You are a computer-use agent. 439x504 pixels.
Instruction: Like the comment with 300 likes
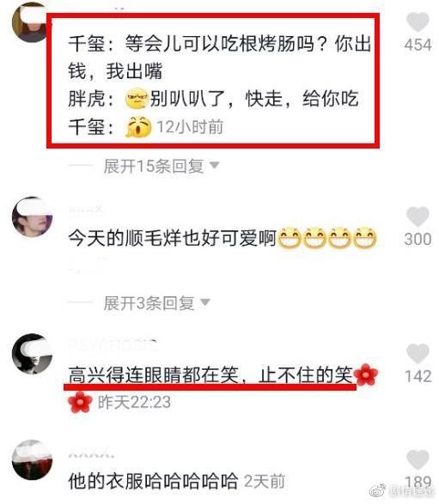(x=418, y=216)
